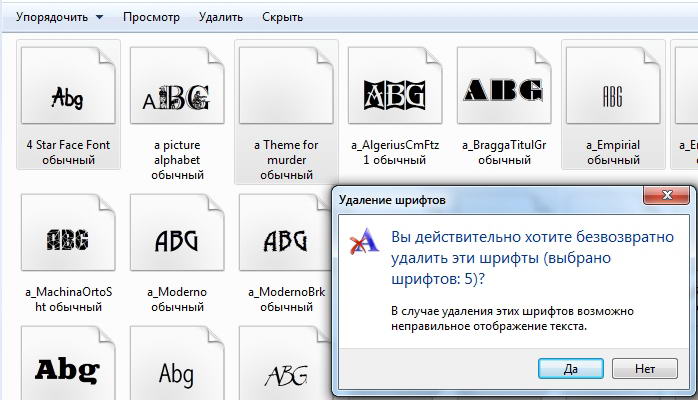Select the a_Moderno font icon
This screenshot has height=400, width=698.
[177, 232]
